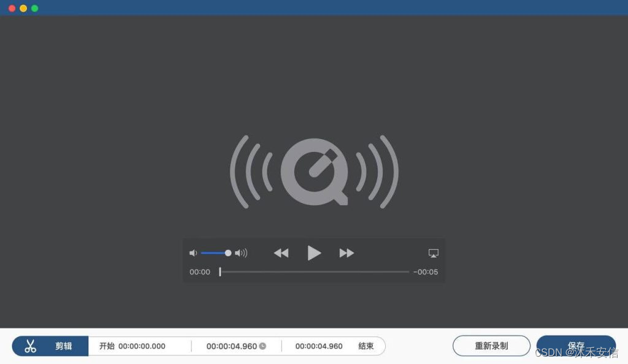Maximize the window with the green button
The height and width of the screenshot is (364, 628).
(x=35, y=9)
